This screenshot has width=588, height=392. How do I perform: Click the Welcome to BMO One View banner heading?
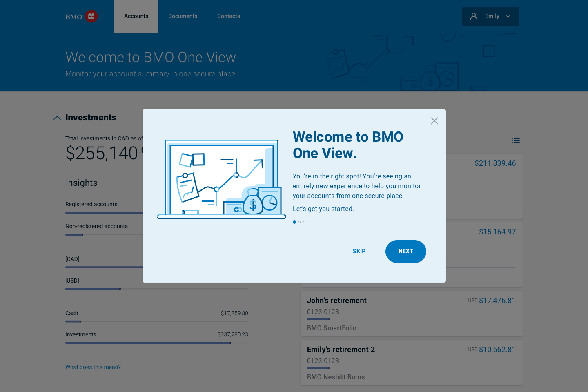point(151,57)
